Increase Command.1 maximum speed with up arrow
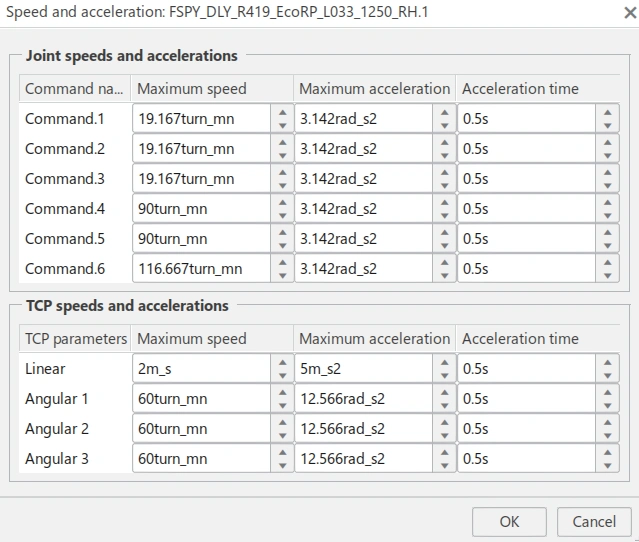This screenshot has width=639, height=542. click(x=281, y=112)
